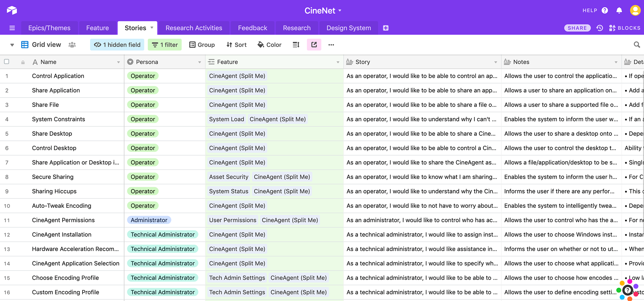Click the Sort button
Image resolution: width=644 pixels, height=301 pixels.
coord(236,45)
